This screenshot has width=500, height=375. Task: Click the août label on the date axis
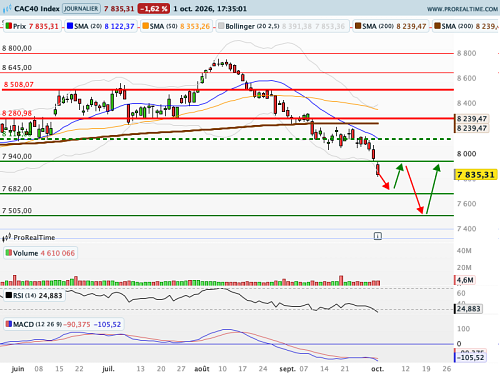pyautogui.click(x=202, y=369)
